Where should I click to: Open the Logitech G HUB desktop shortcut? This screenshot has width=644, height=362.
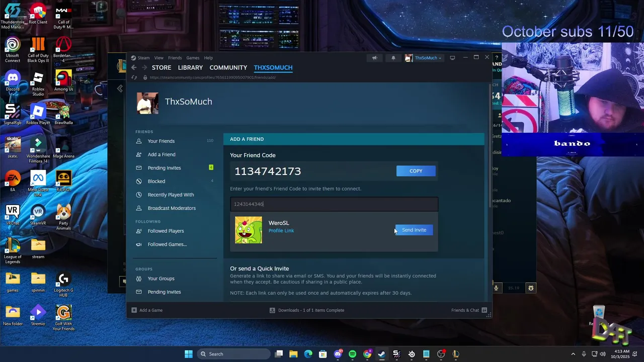63,285
